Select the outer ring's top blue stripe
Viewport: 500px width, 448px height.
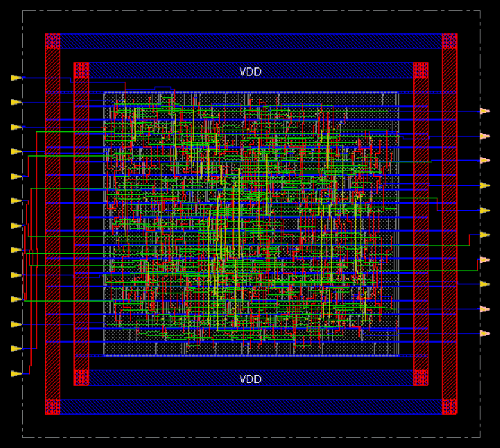pos(251,41)
